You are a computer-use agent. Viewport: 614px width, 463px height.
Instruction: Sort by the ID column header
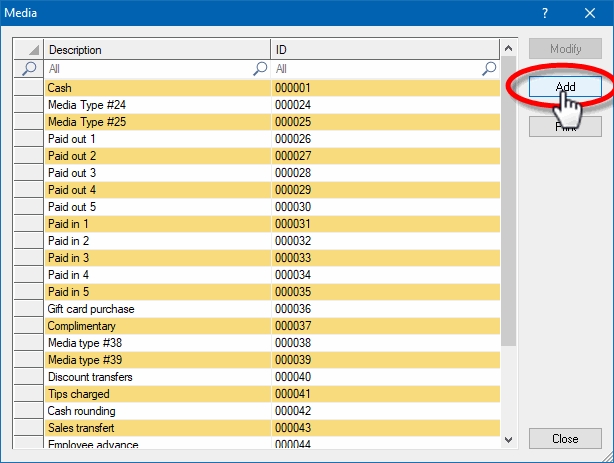385,50
